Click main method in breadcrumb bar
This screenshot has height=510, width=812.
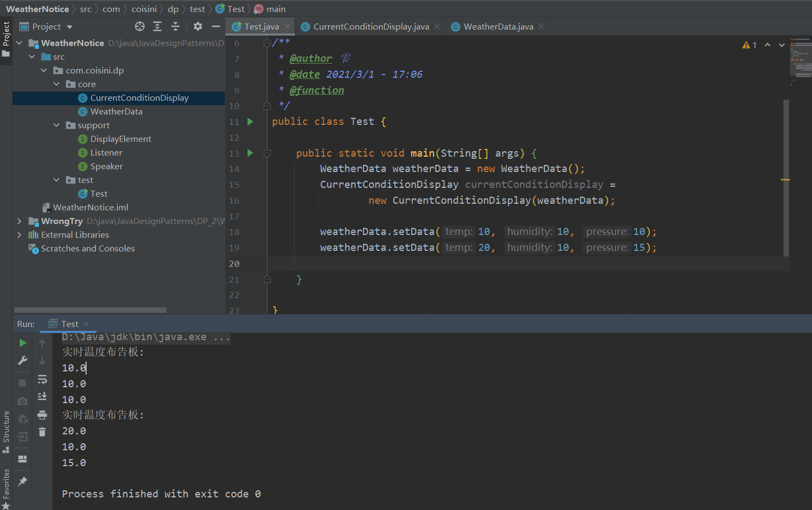pos(270,9)
